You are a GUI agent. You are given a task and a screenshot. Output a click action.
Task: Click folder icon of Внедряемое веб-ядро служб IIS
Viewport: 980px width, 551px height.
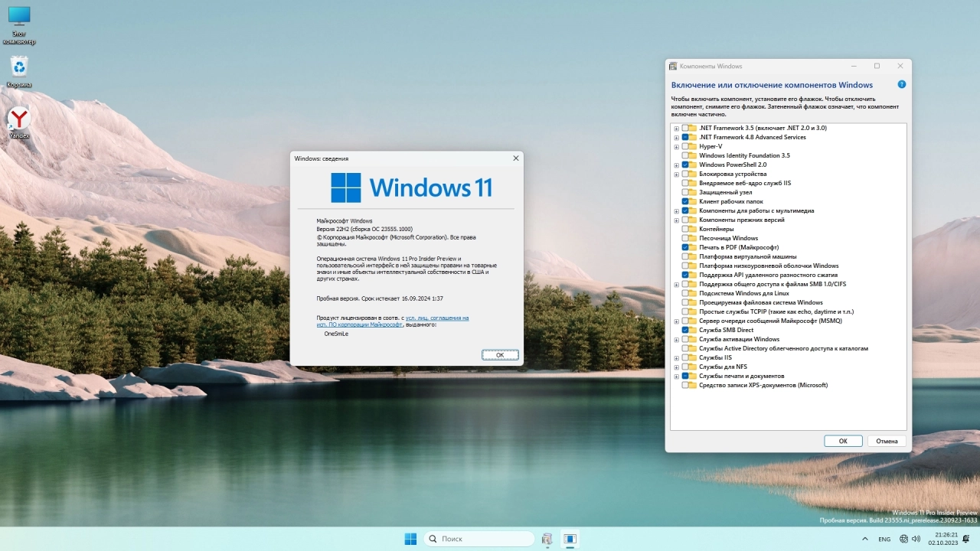[692, 183]
